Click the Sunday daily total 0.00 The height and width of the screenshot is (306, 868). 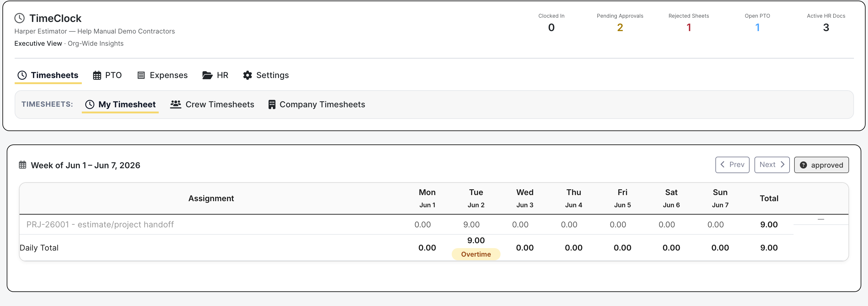click(720, 248)
